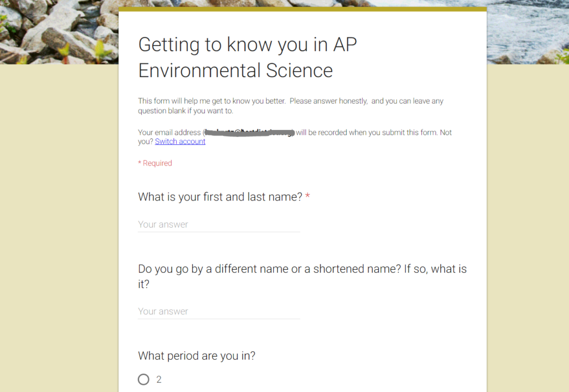This screenshot has height=392, width=569.
Task: Click the "Your email address" text
Action: point(169,133)
